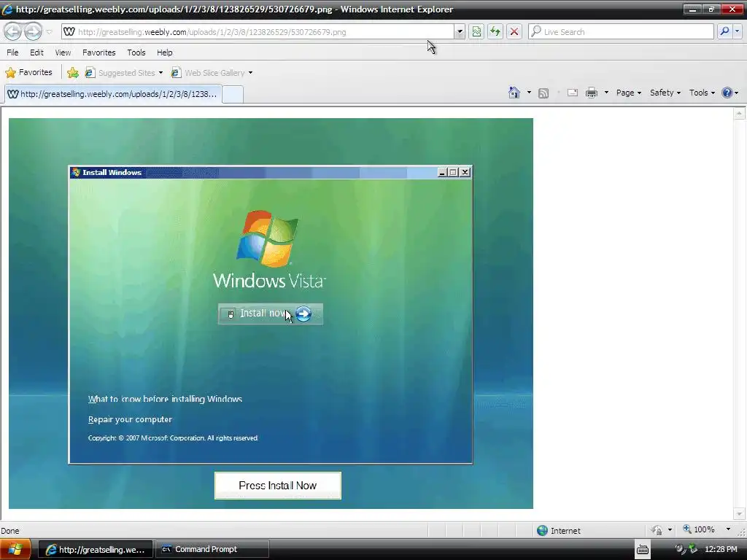Screen dimensions: 747x560
Task: Click the Favorites star button
Action: [28, 72]
